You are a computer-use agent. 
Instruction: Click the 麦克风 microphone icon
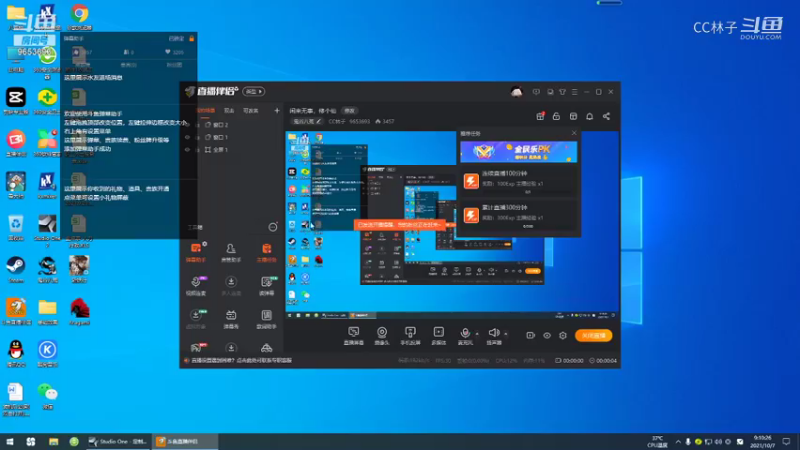465,336
